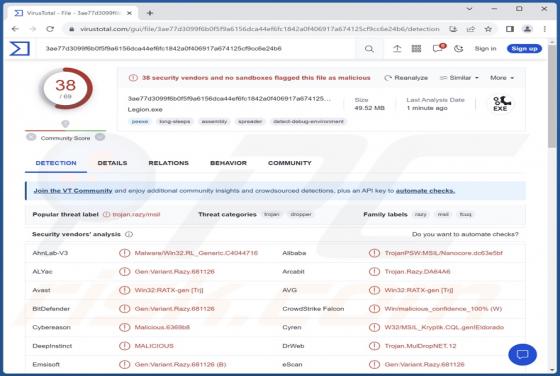
Task: Click the AhnLab-V3 detection alert icon
Action: pyautogui.click(x=124, y=253)
